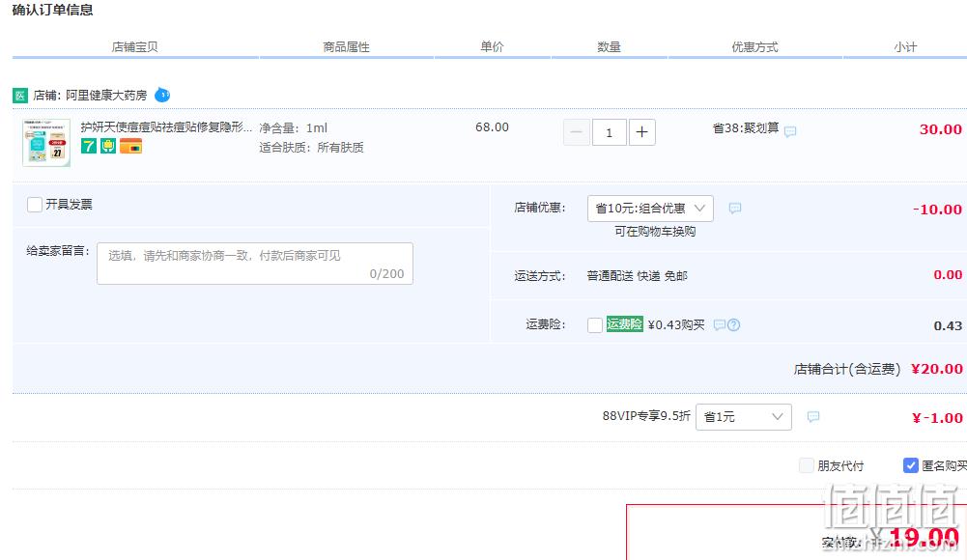This screenshot has width=967, height=560.
Task: Click the 88VIP专享9.5折 label
Action: click(x=646, y=416)
